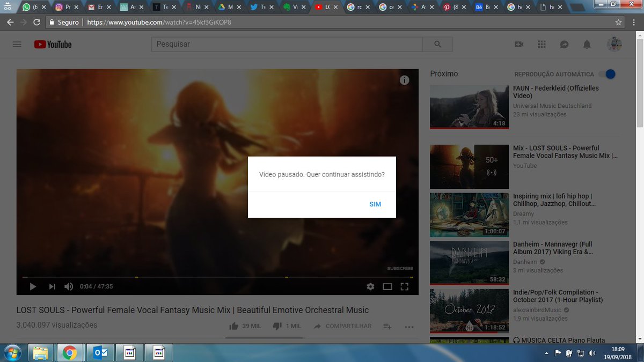Go to the YouTube home logo
This screenshot has width=644, height=362.
click(53, 45)
